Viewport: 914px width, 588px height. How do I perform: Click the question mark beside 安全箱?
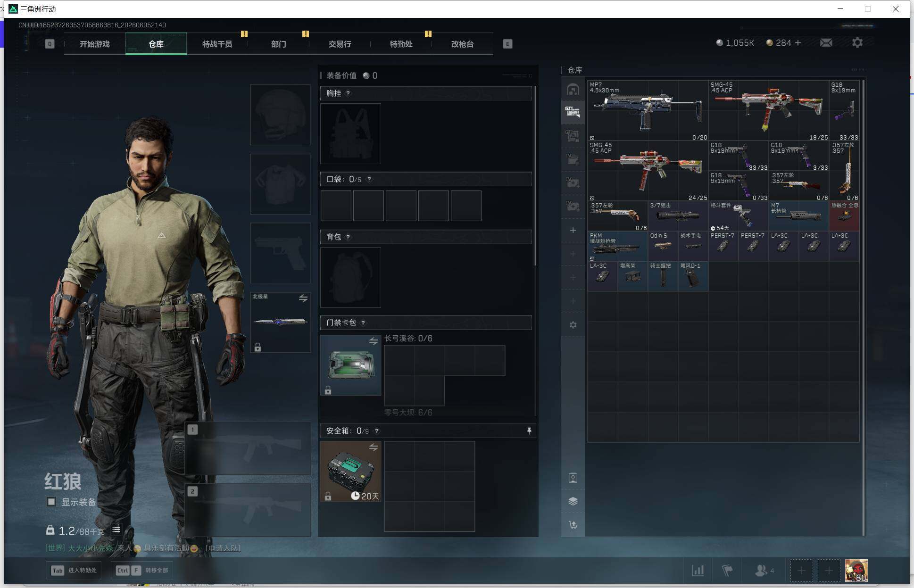pos(376,431)
